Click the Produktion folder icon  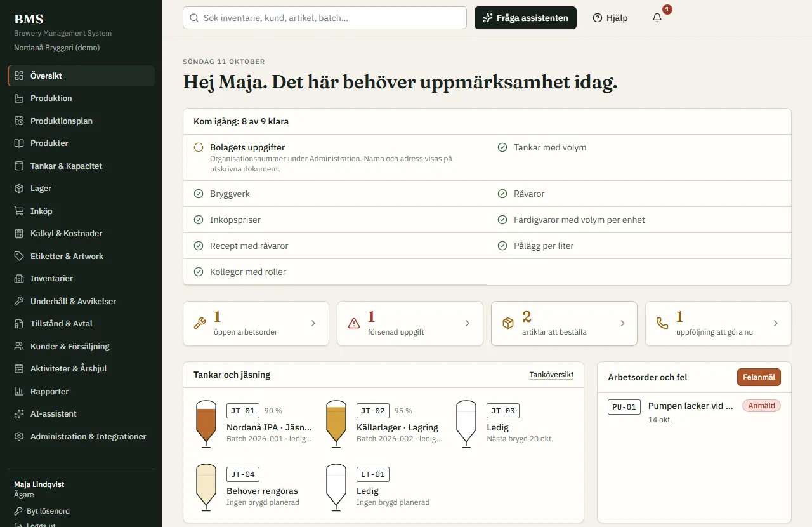coord(19,98)
